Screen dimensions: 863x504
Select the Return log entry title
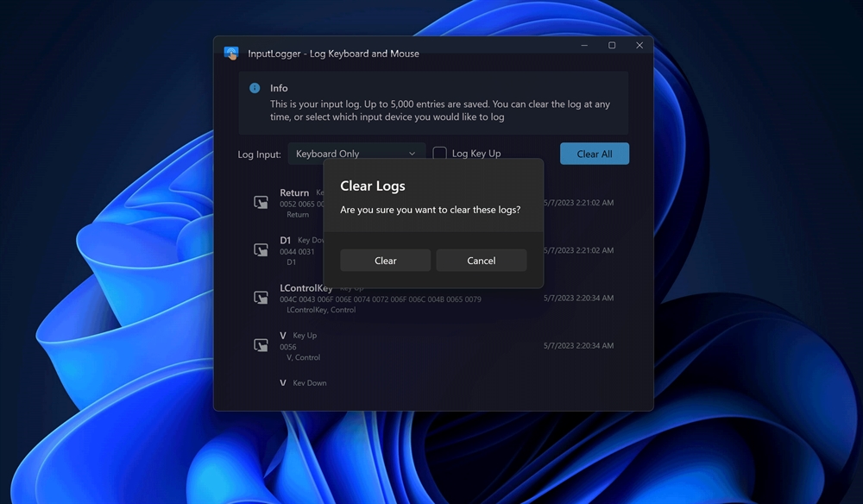click(x=294, y=192)
